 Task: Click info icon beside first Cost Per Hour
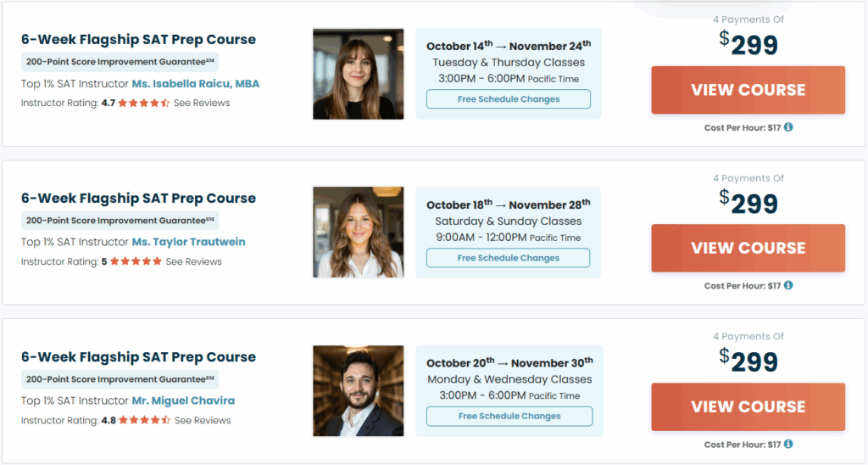click(x=788, y=127)
